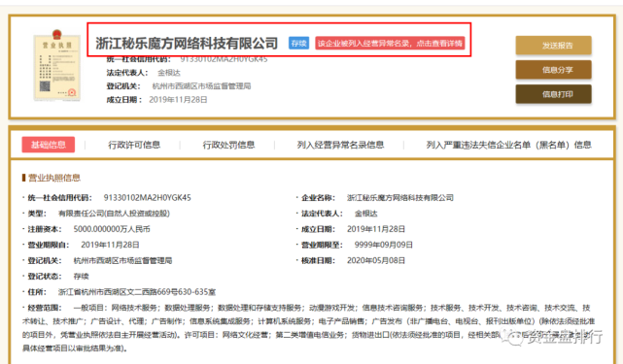Switch to the 行政许可信息 tab
Viewport: 623px width, 364px height.
pyautogui.click(x=134, y=145)
